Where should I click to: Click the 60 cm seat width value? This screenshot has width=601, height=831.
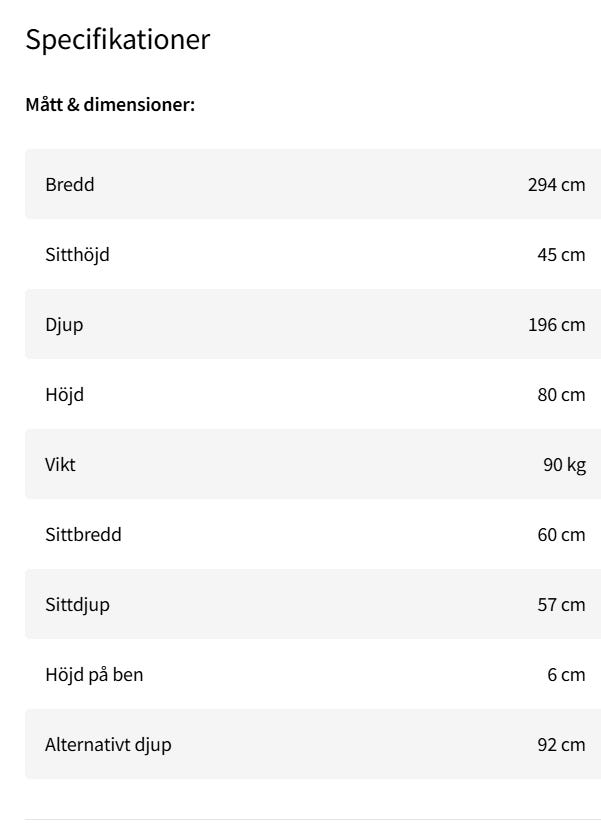pos(561,534)
